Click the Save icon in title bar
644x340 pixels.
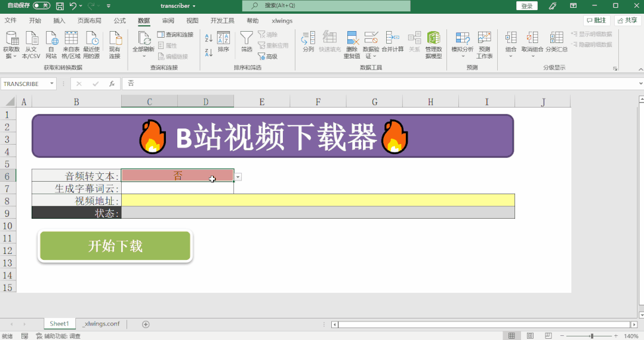tap(60, 6)
